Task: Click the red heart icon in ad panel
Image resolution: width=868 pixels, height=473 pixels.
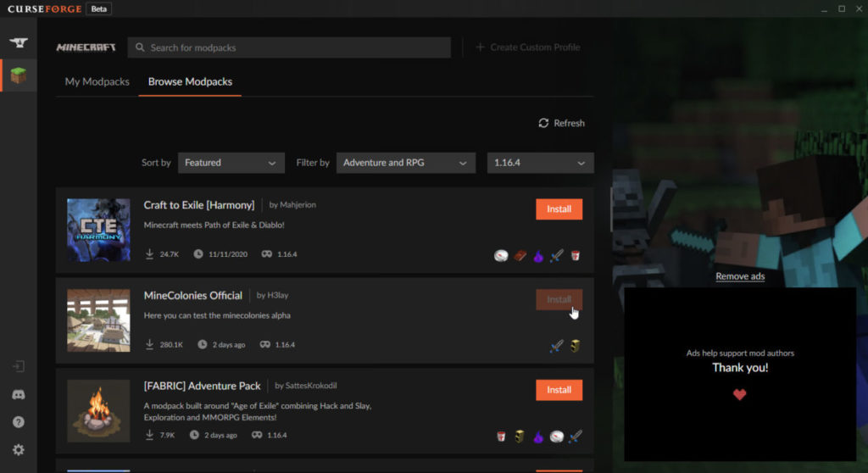Action: coord(739,394)
